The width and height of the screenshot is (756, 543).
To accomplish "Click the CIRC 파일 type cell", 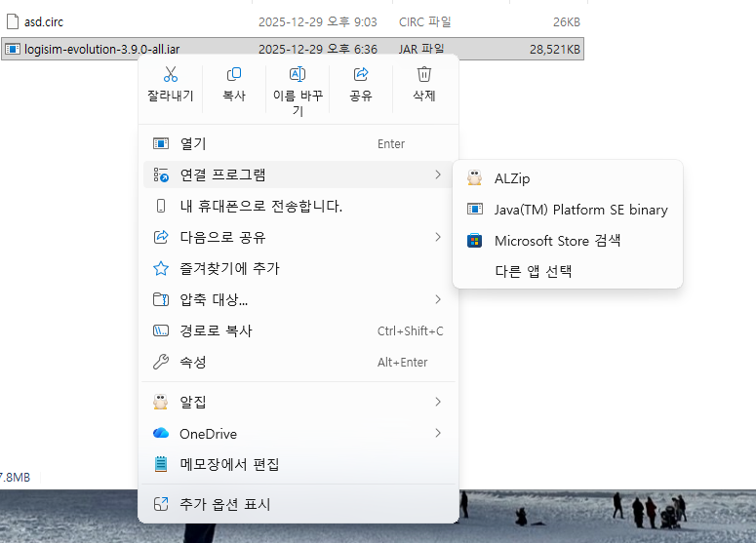I will tap(424, 22).
